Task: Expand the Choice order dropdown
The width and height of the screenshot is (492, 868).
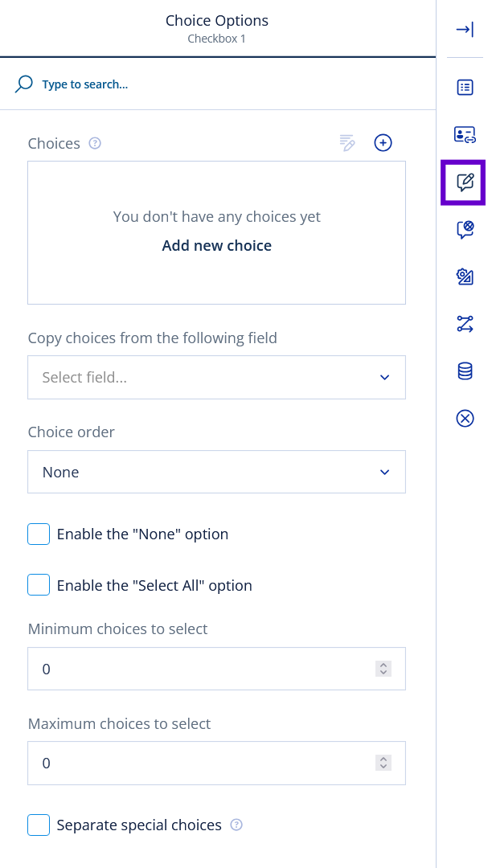Action: click(216, 472)
